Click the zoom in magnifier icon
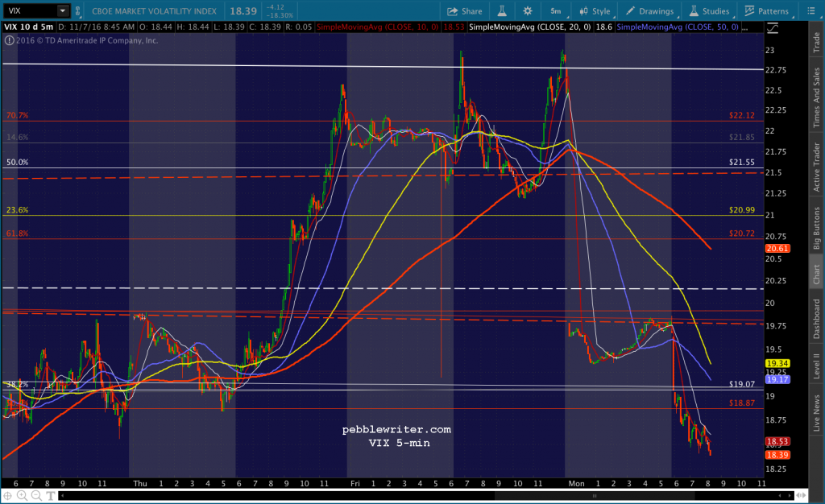The image size is (825, 504). (x=22, y=495)
